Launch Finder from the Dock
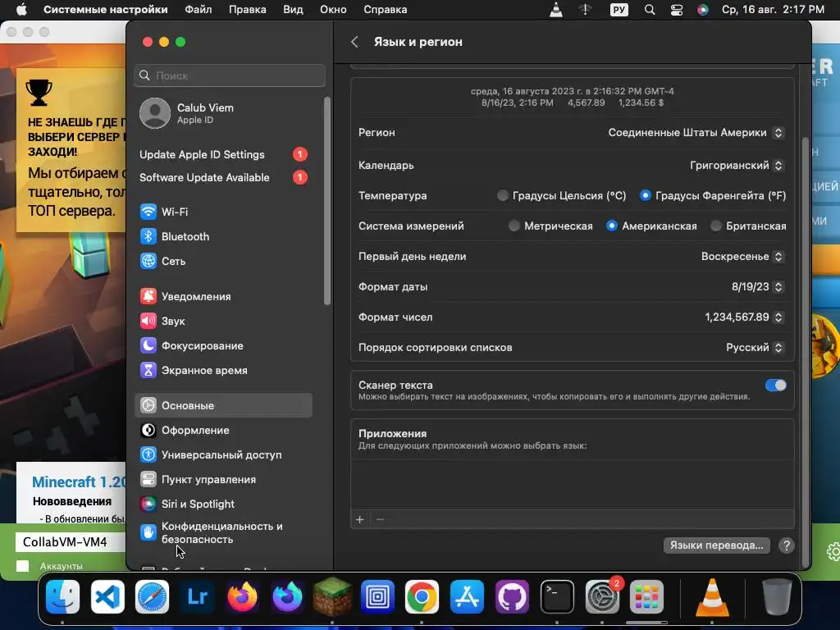The image size is (840, 630). tap(62, 596)
